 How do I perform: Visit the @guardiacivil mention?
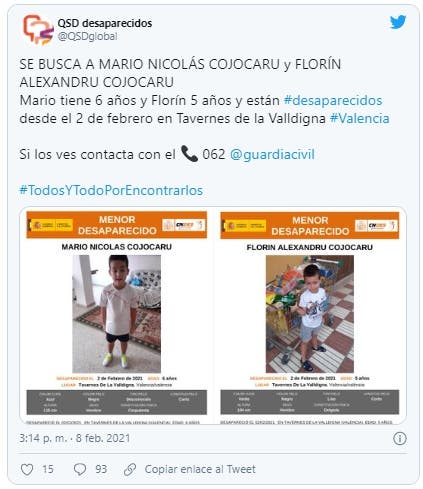pos(272,154)
